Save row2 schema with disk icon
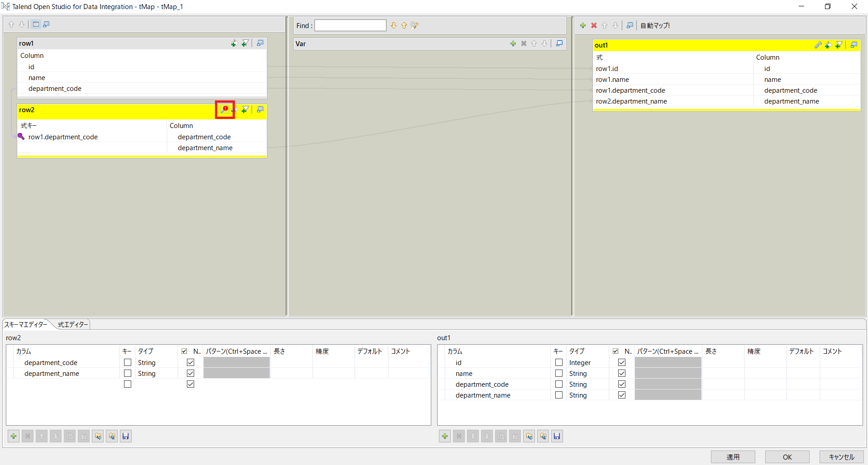The image size is (868, 465). point(126,436)
